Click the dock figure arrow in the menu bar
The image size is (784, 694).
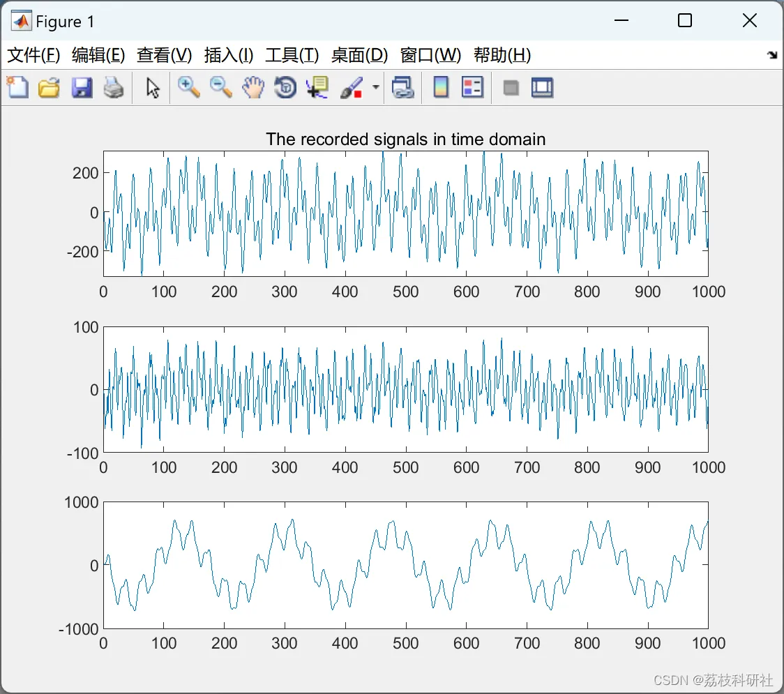point(772,55)
